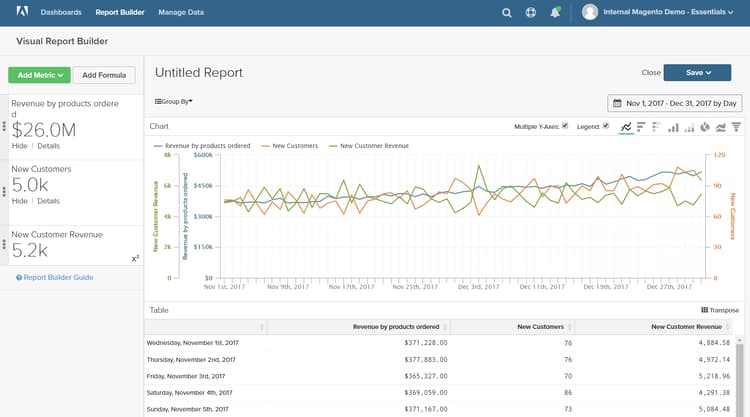Open the Manage Data menu
Screen dimensions: 750x417
[181, 13]
